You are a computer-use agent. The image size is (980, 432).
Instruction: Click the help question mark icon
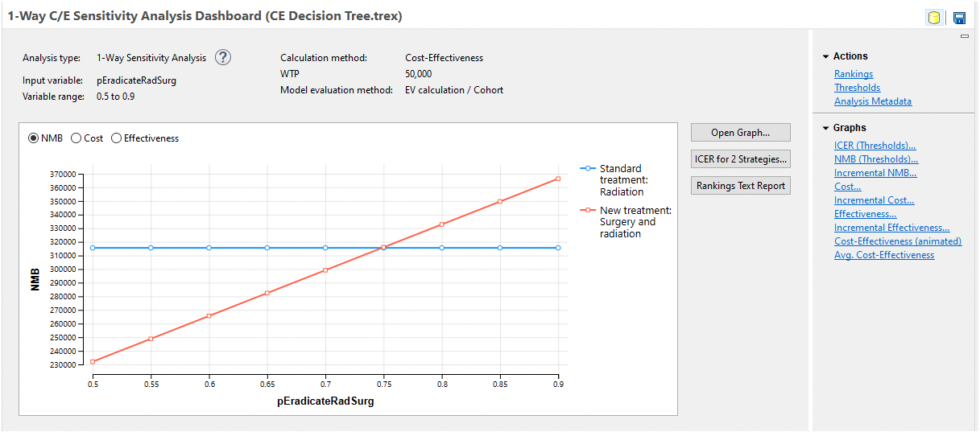pyautogui.click(x=223, y=57)
